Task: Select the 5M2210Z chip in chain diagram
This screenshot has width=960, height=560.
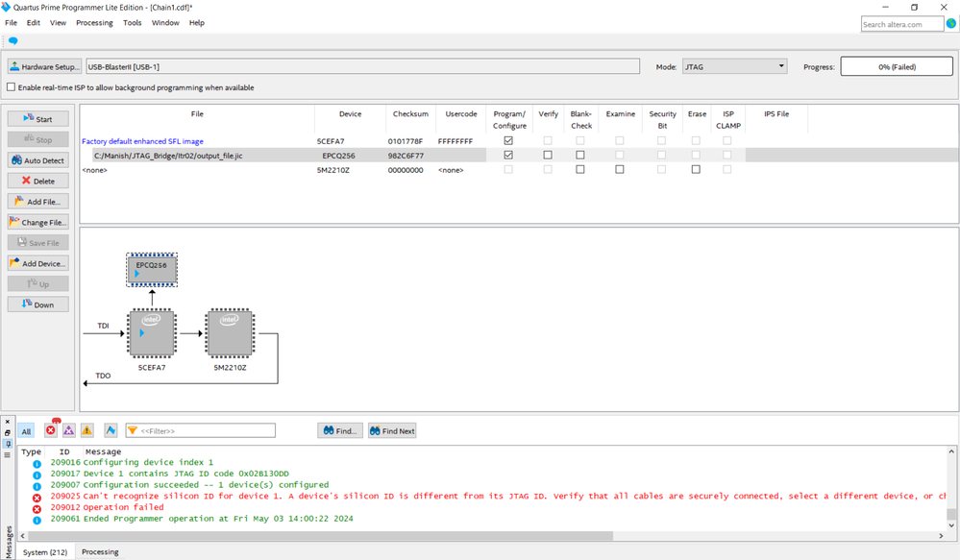Action: coord(230,333)
